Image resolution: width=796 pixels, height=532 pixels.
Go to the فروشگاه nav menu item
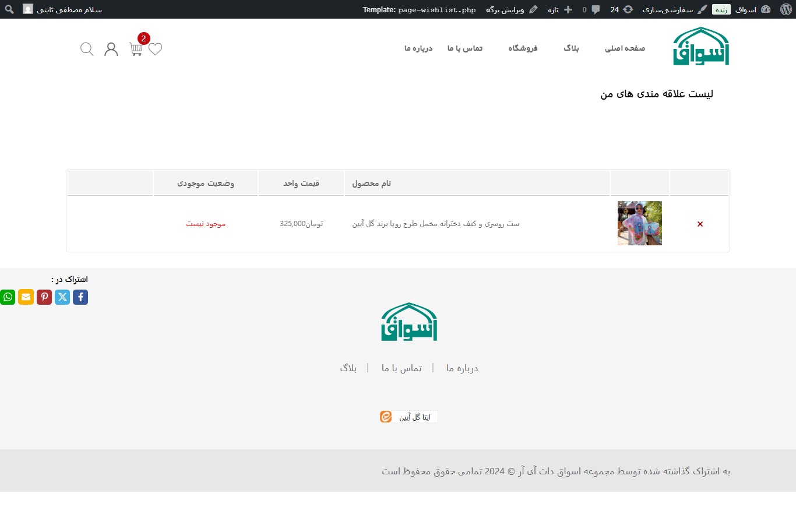(x=523, y=48)
